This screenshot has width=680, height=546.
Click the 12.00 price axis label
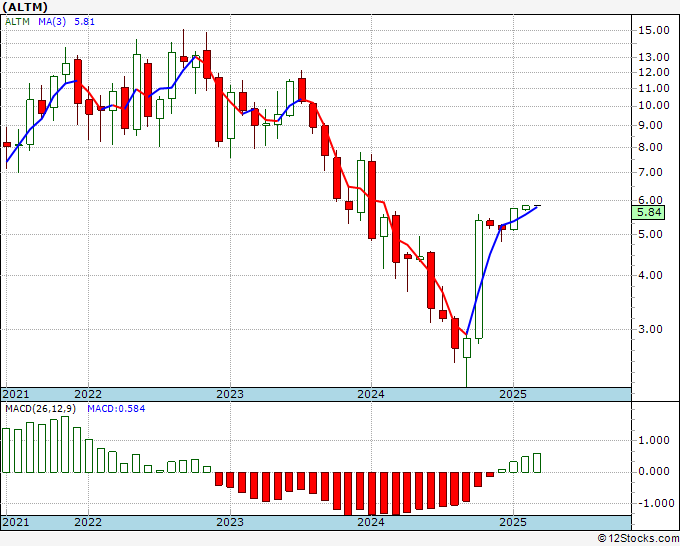pos(654,72)
